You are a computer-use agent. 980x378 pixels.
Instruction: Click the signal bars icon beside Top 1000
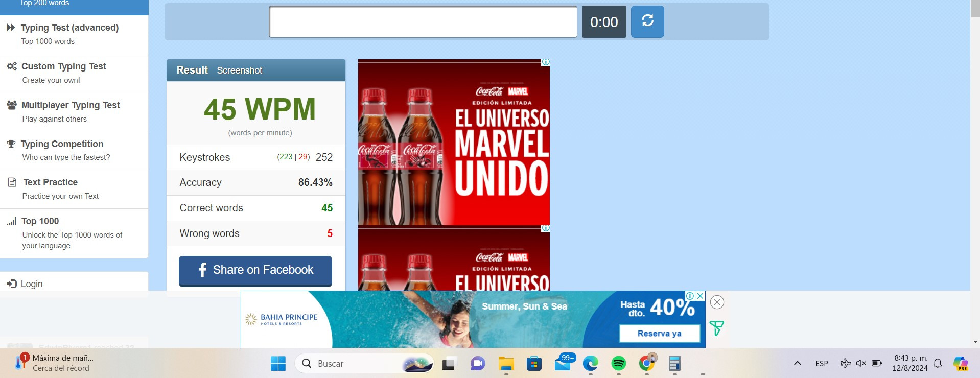pos(12,221)
